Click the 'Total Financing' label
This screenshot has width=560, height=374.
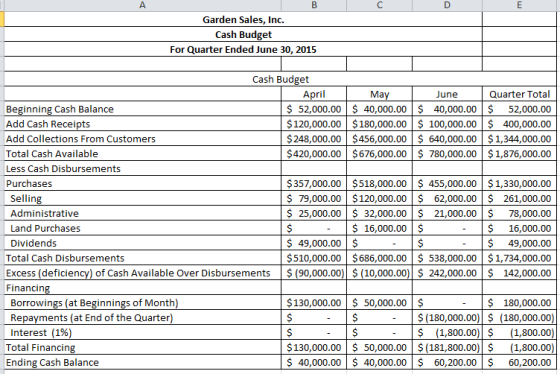pyautogui.click(x=40, y=347)
